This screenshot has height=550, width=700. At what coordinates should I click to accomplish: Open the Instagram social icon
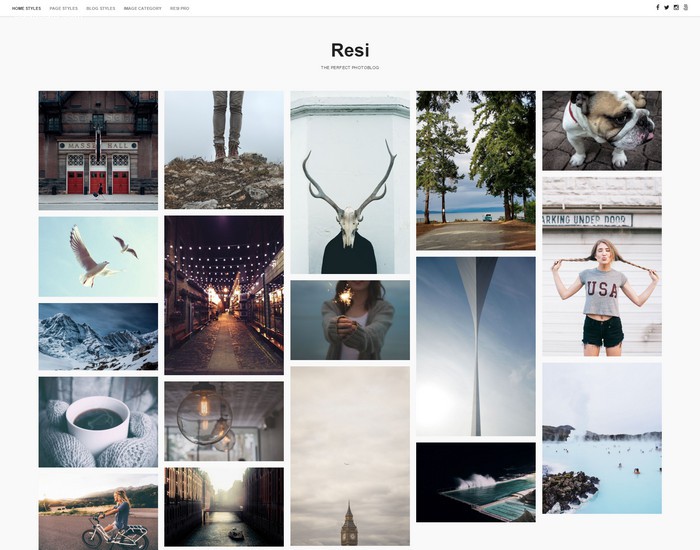pyautogui.click(x=676, y=7)
